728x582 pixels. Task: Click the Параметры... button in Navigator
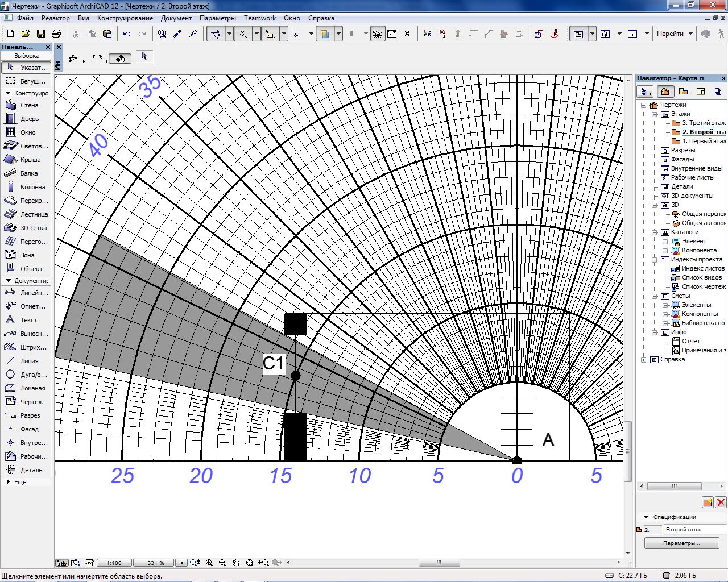[x=681, y=543]
